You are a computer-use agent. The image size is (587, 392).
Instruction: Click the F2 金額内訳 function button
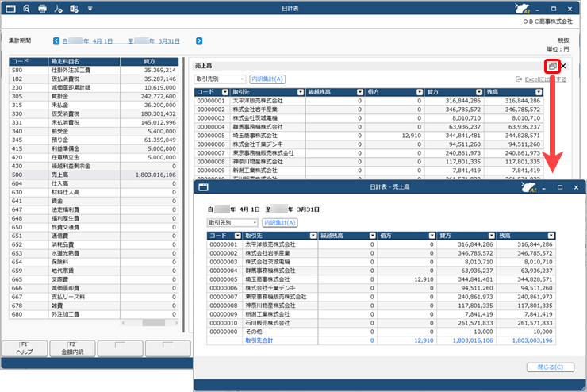click(72, 348)
